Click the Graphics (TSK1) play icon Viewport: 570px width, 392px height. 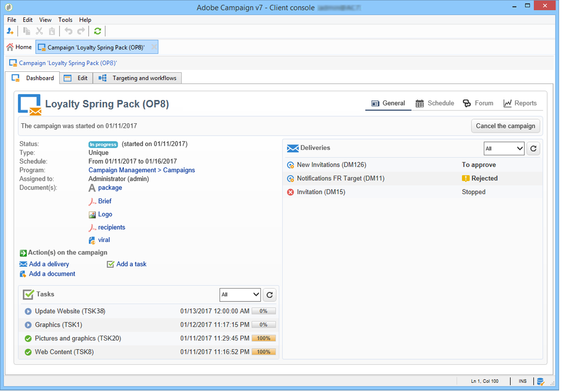tap(28, 325)
